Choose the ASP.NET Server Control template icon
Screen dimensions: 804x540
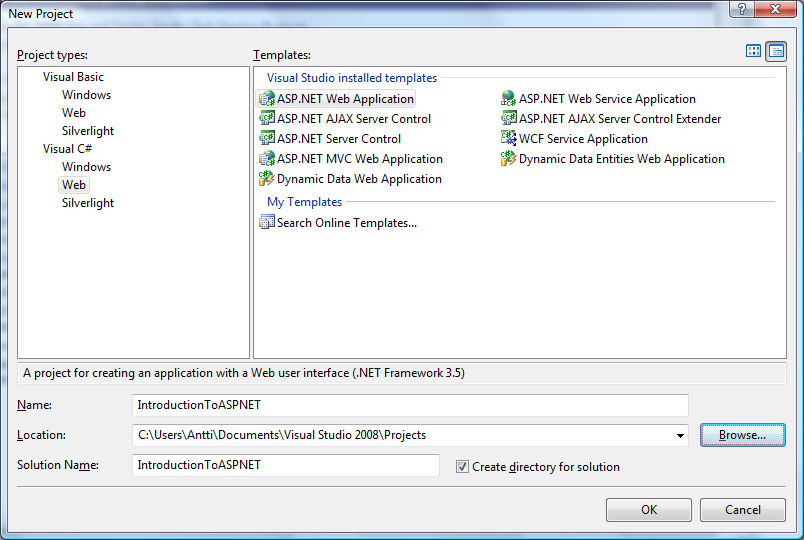267,138
